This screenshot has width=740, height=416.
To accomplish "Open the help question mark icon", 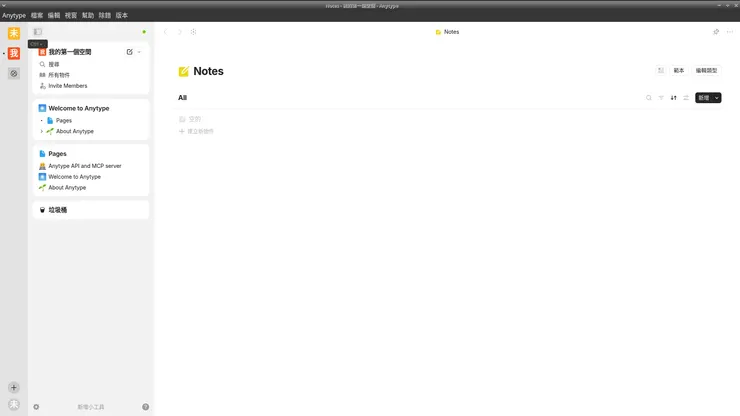I will (145, 407).
